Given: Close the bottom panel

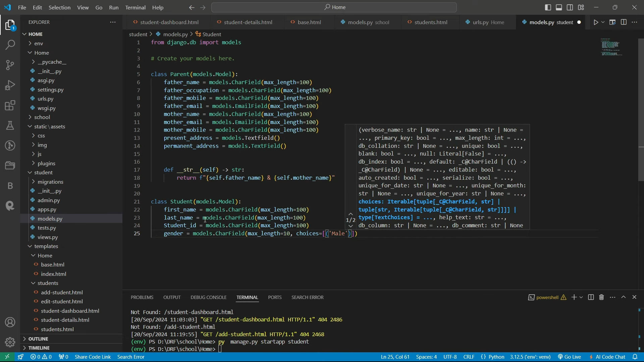Looking at the screenshot, I should [x=634, y=297].
